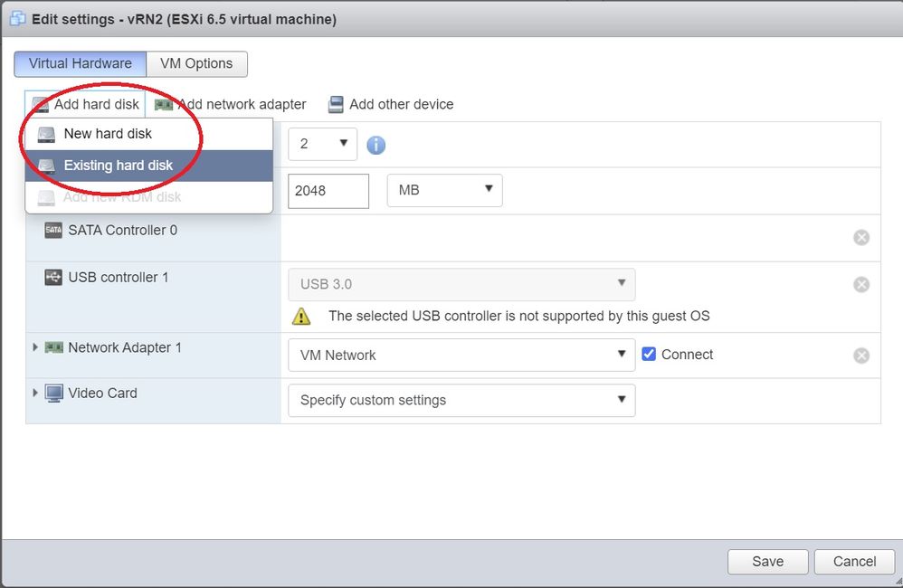Click the memory field showing 2048
903x588 pixels.
click(328, 191)
